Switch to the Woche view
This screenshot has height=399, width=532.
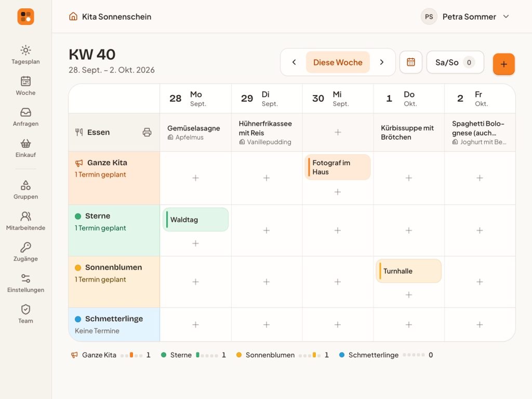tap(25, 86)
